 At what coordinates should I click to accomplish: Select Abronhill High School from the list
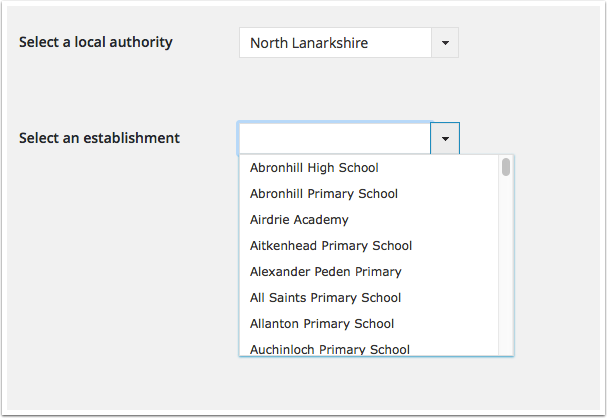[x=314, y=168]
